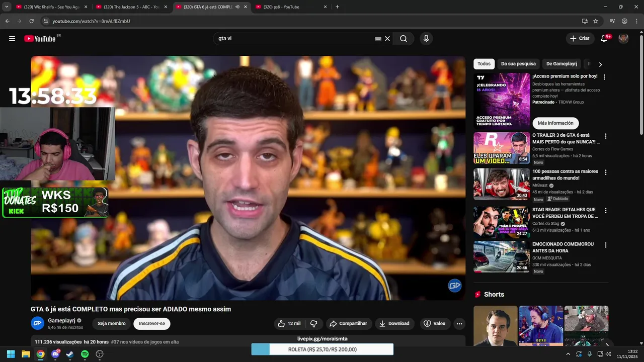Open options for the STAG REAGE video
The height and width of the screenshot is (362, 644).
click(x=606, y=211)
